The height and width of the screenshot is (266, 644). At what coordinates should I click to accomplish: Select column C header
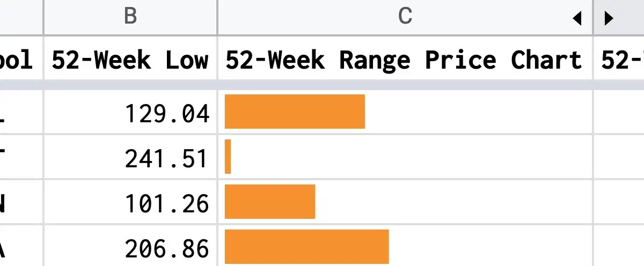[405, 17]
